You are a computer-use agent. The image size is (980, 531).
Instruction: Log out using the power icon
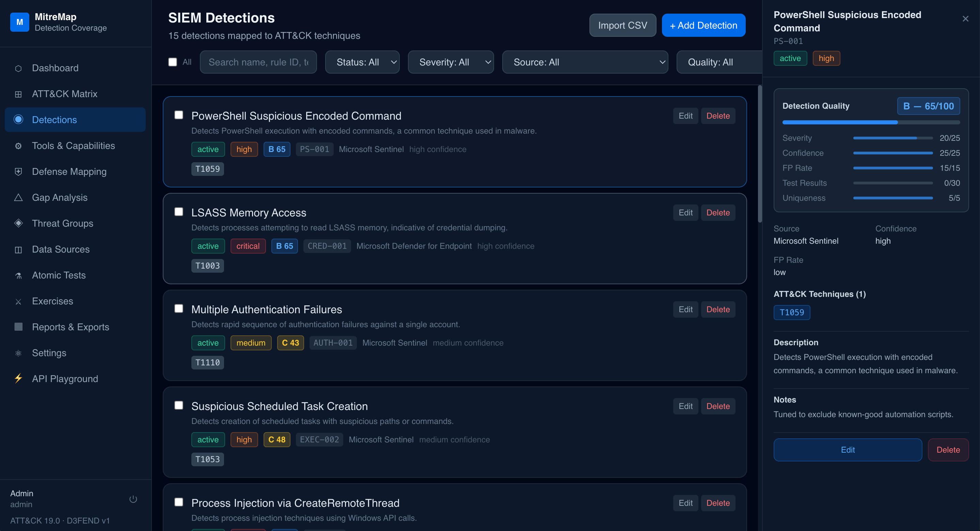coord(133,499)
